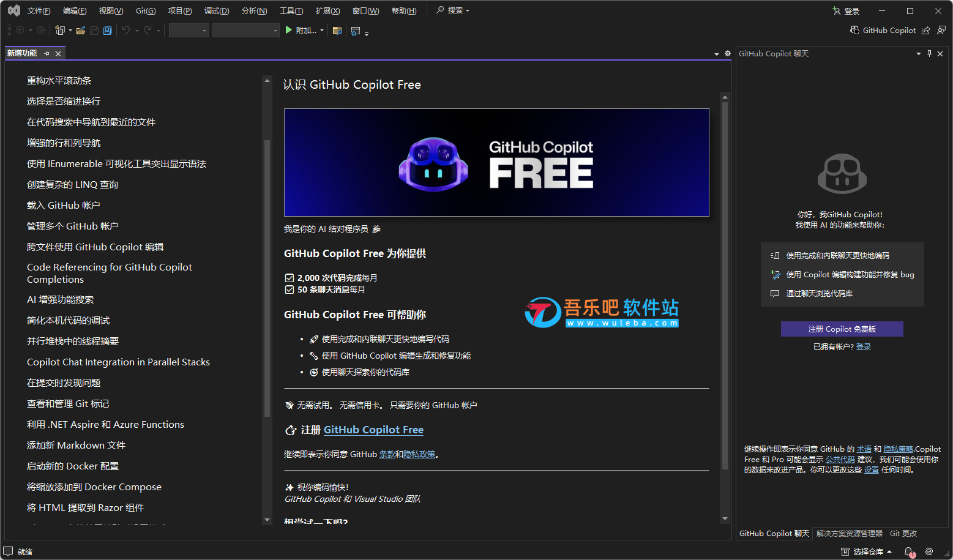Open the 视图(V) menu
Image resolution: width=953 pixels, height=560 pixels.
(x=111, y=10)
